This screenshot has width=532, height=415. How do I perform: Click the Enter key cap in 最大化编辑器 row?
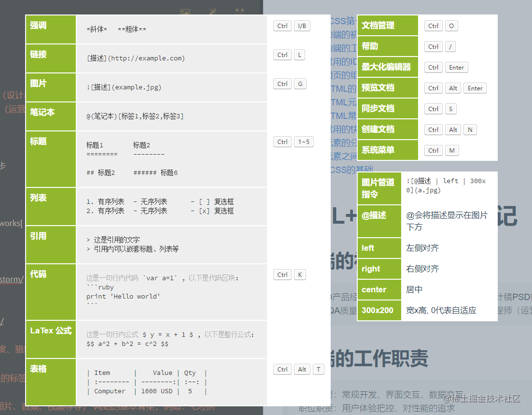coord(456,67)
